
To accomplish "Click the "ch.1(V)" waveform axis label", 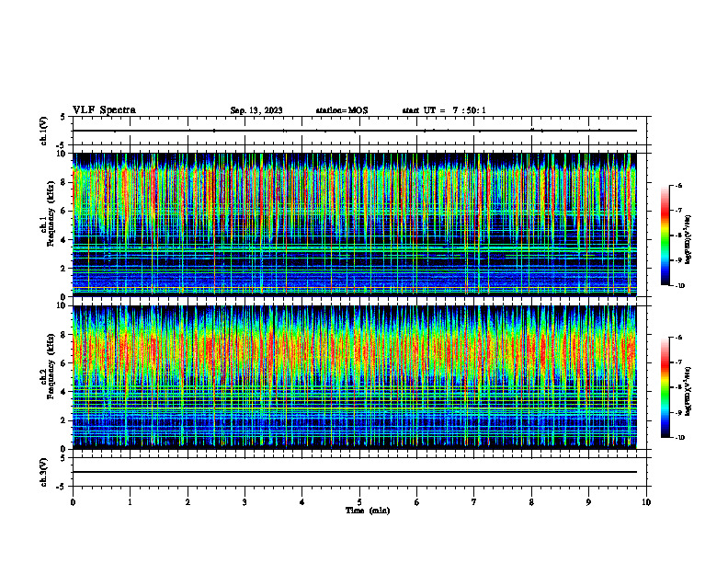I will [44, 131].
